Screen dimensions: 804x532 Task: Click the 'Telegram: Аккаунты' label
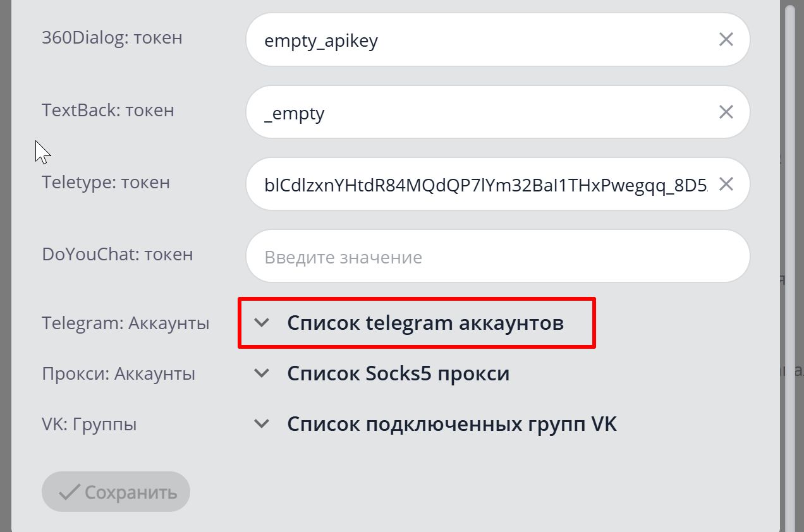tap(125, 323)
